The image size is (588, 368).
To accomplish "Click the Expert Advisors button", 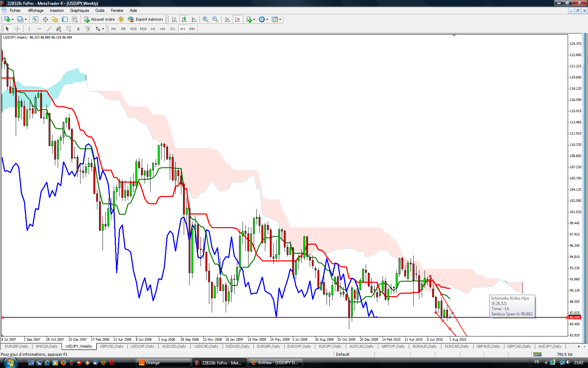I will click(x=146, y=19).
